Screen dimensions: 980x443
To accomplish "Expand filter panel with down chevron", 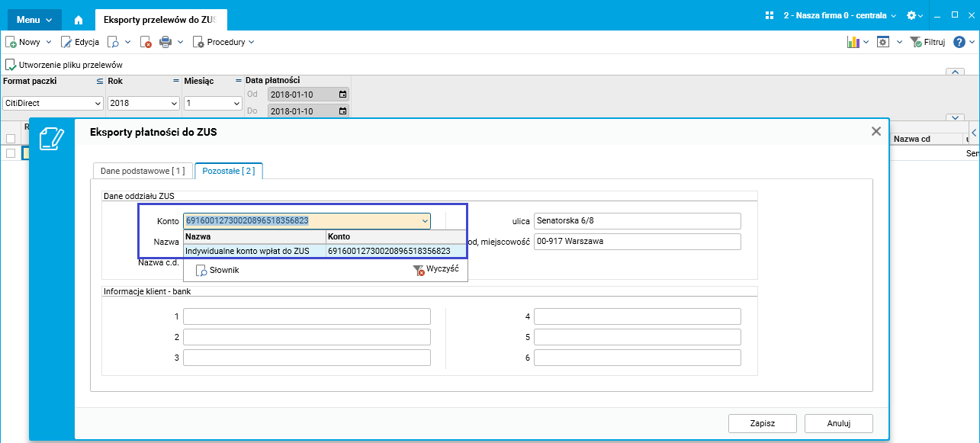I will [955, 118].
